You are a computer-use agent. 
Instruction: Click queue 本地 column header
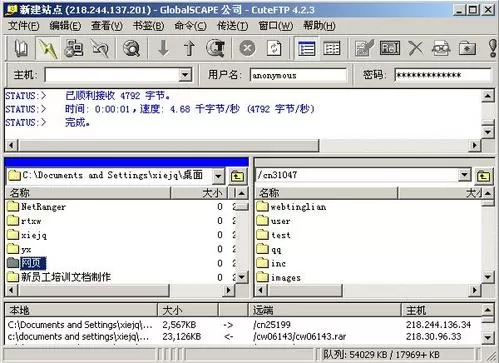(x=81, y=310)
